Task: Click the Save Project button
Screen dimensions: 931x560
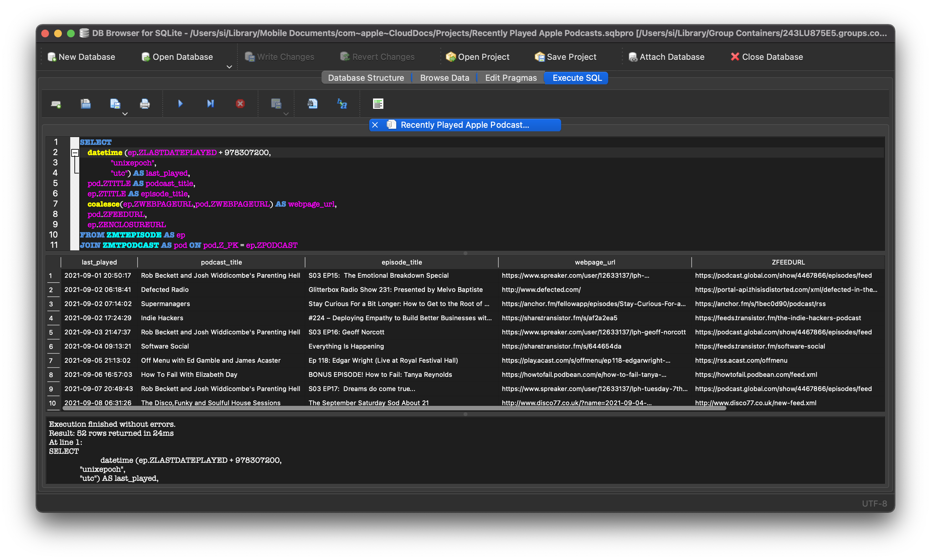Action: [x=565, y=57]
